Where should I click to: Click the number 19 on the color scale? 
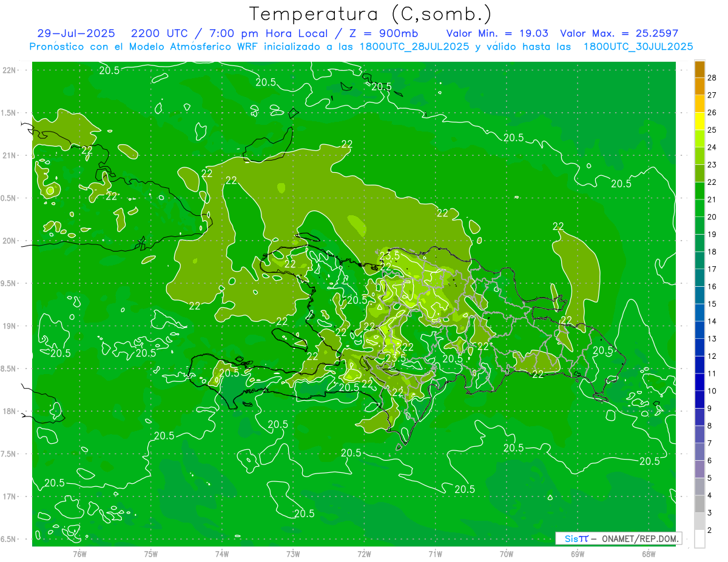[713, 234]
